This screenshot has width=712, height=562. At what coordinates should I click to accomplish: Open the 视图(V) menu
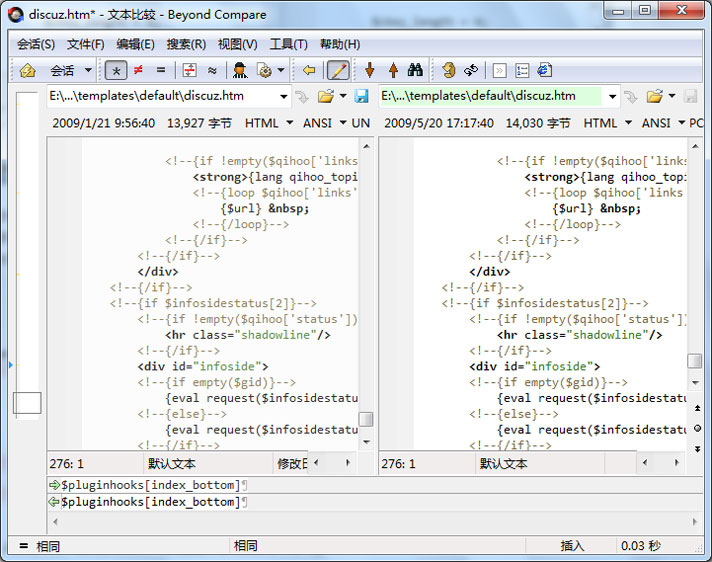237,44
